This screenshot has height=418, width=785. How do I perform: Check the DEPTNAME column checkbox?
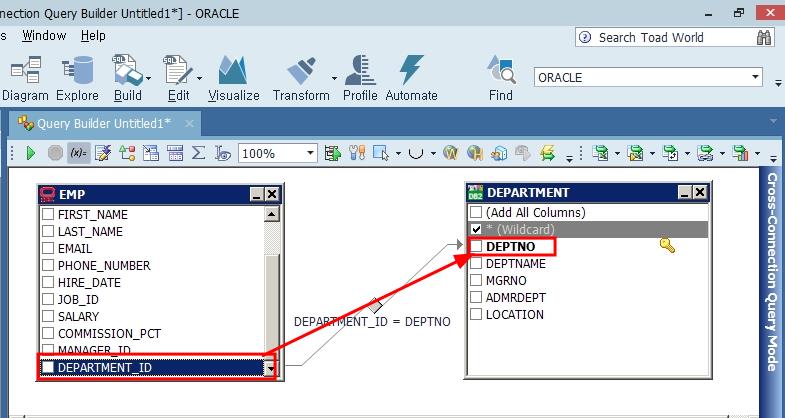click(476, 263)
